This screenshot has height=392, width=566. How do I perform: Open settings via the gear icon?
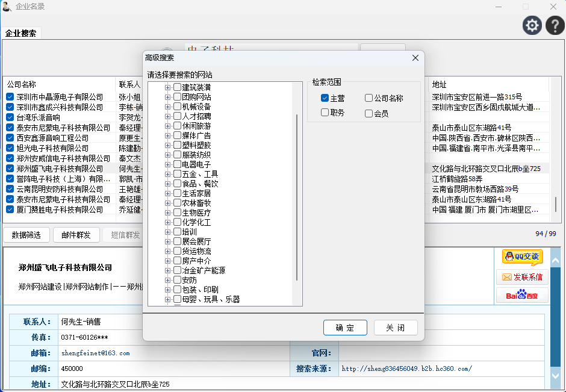(x=532, y=25)
